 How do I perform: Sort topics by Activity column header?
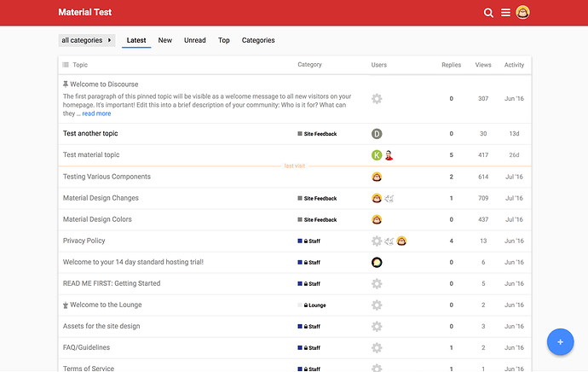click(514, 65)
